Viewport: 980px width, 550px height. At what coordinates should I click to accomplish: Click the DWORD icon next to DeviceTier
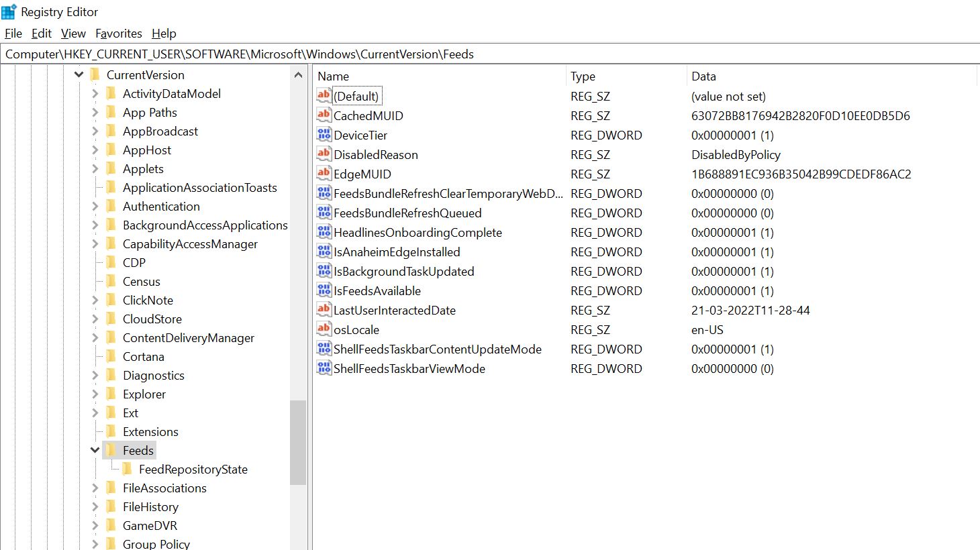coord(323,135)
